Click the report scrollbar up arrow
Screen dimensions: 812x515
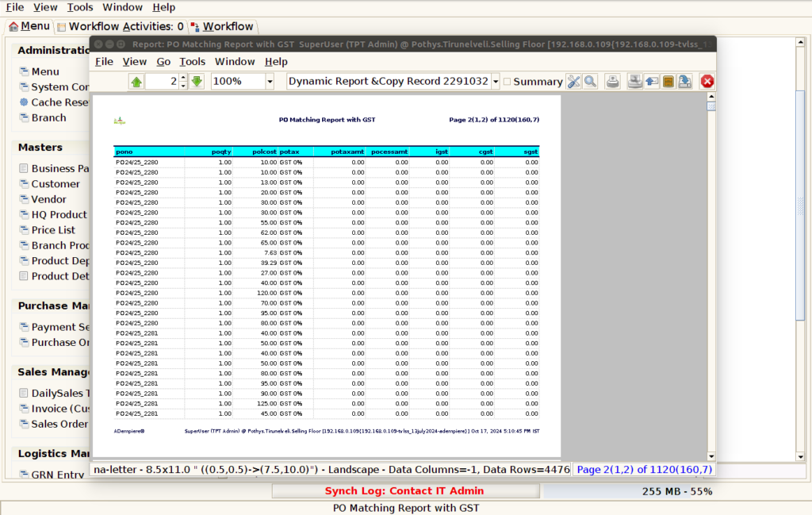pos(711,97)
